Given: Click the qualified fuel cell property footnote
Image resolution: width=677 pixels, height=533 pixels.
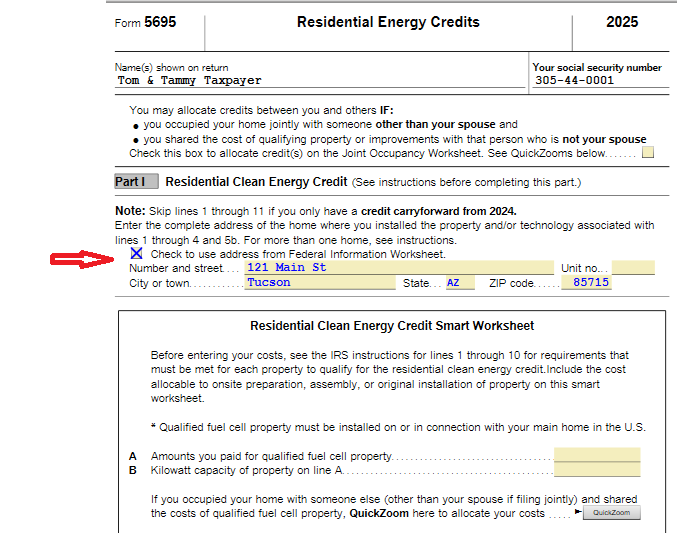Looking at the screenshot, I should (x=398, y=427).
